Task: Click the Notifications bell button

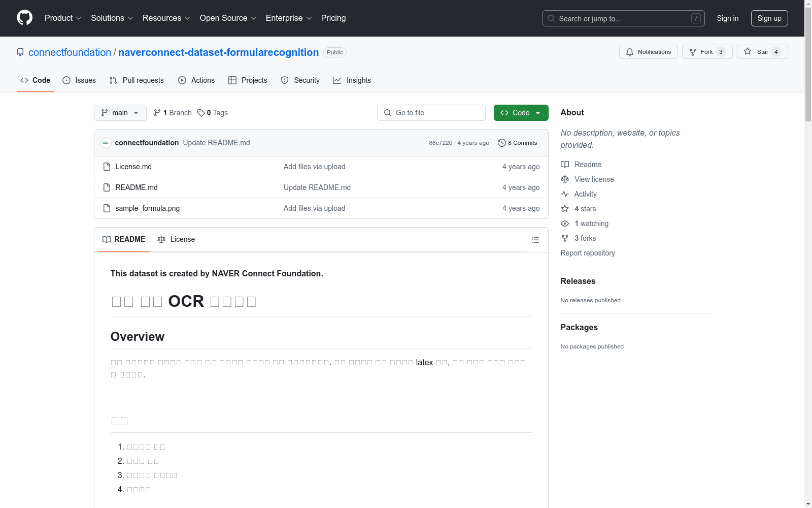Action: (648, 52)
